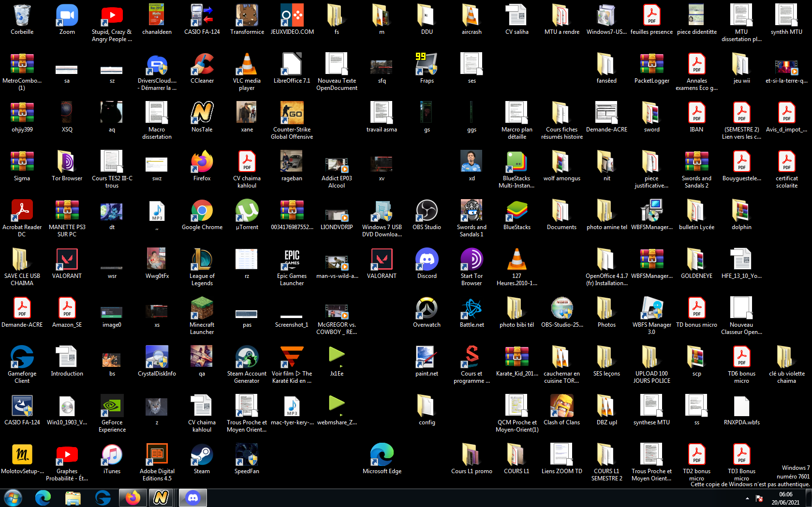Launch the Gameforge Client icon
812x507 pixels.
pyautogui.click(x=22, y=364)
